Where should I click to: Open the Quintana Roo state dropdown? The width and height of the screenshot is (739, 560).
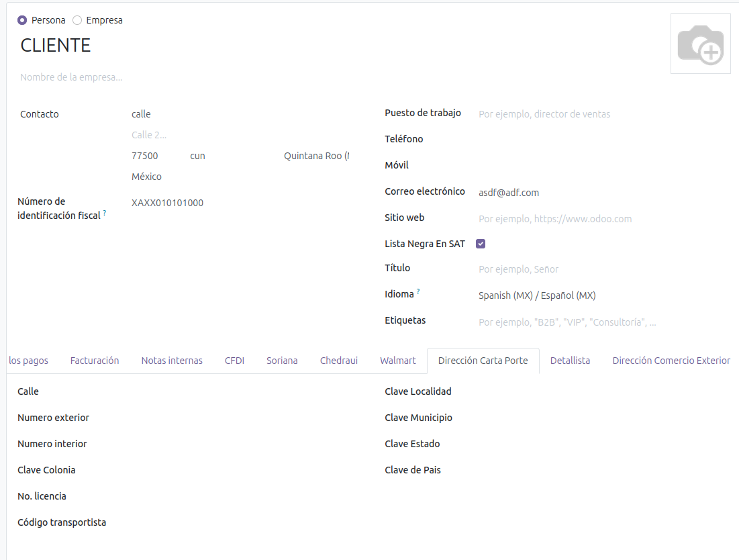(316, 156)
